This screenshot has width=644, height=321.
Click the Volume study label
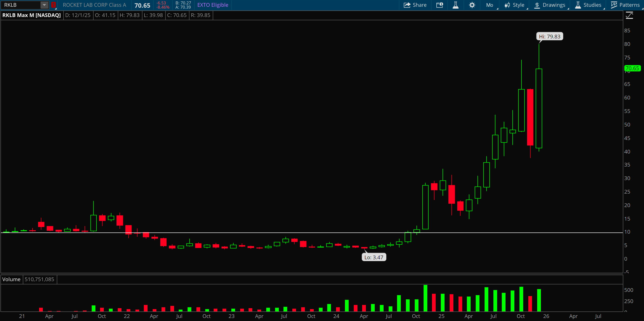coord(11,279)
